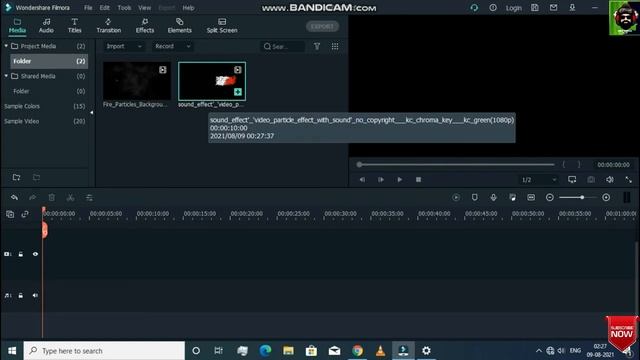
Task: Click the Delete trash icon
Action: click(51, 198)
